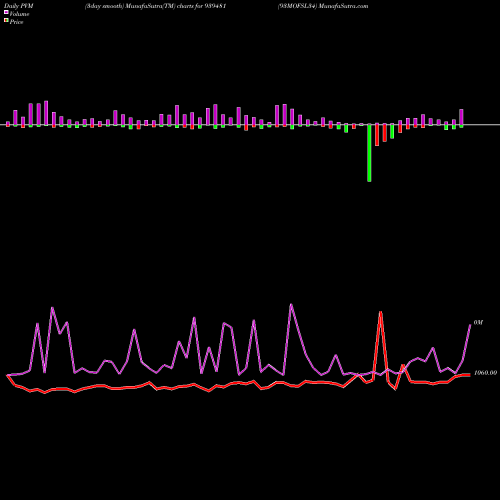The width and height of the screenshot is (500, 500).
Task: Click the 'Price' legend label
Action: [16, 22]
